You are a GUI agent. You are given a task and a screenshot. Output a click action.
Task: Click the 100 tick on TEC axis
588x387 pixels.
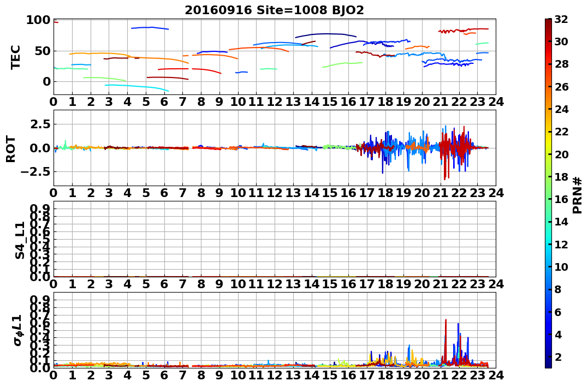click(x=38, y=20)
